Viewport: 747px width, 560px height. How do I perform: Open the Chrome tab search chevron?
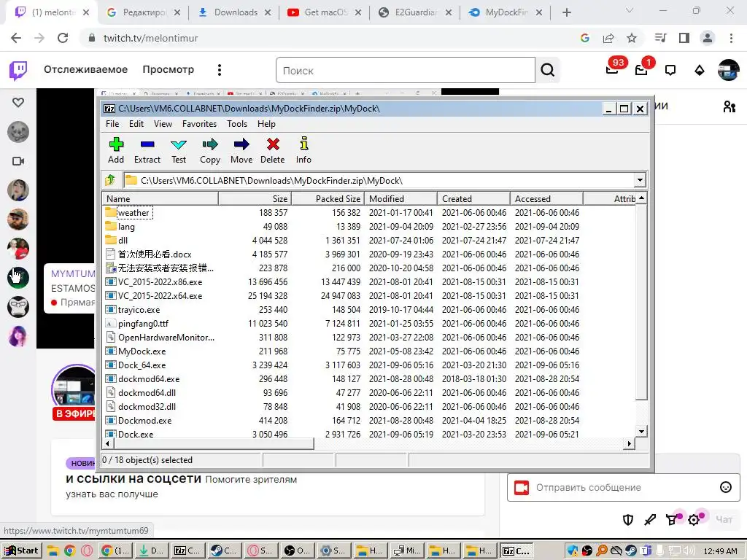click(630, 10)
